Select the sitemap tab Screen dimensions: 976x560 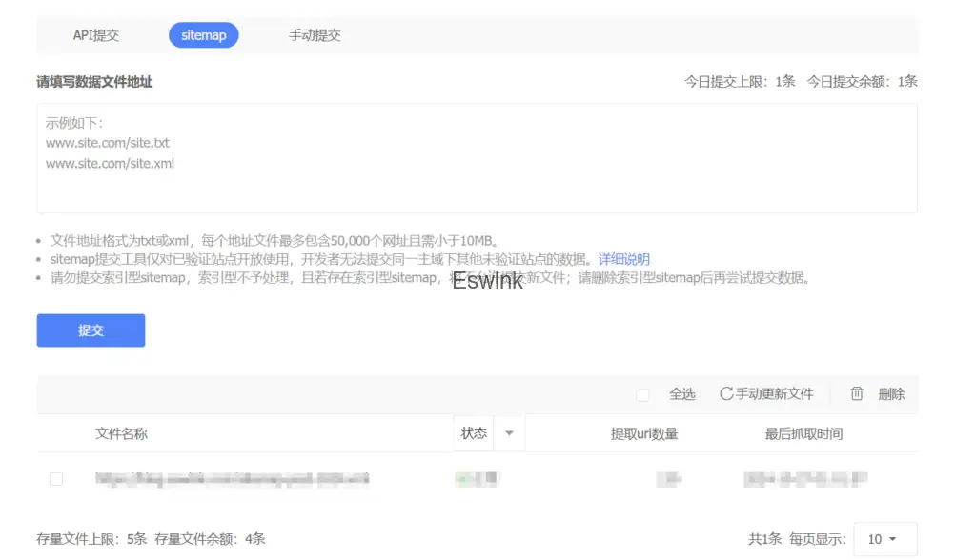pos(203,35)
